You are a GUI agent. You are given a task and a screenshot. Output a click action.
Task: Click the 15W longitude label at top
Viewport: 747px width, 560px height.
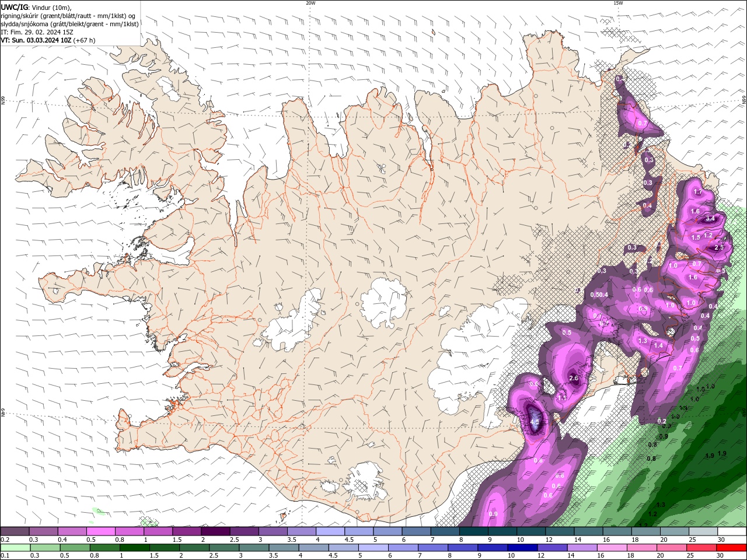click(618, 3)
